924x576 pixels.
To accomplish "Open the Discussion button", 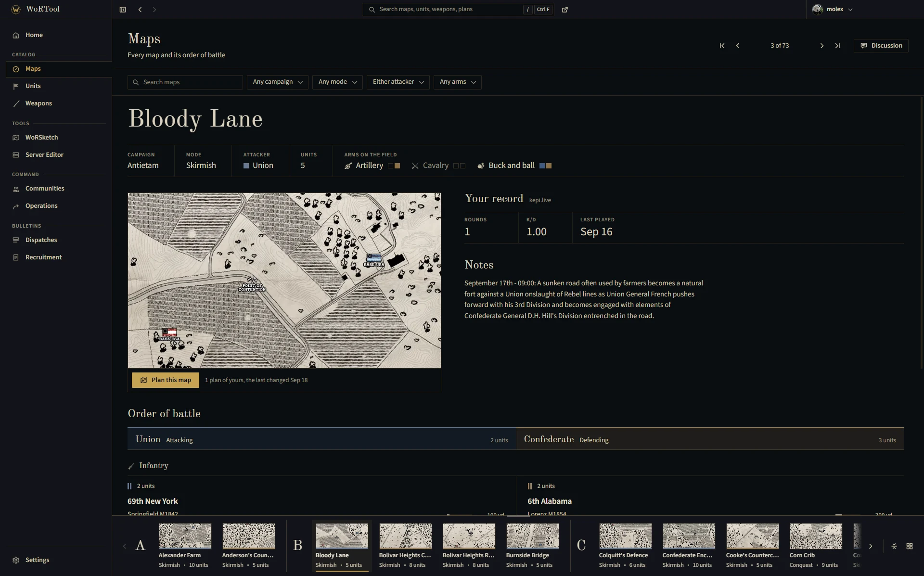I will click(881, 46).
